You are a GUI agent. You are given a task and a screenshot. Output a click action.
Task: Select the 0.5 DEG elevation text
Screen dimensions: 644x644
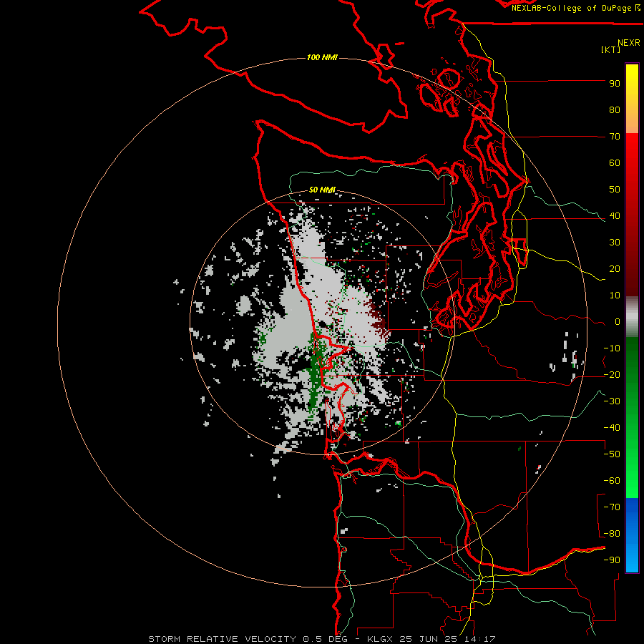click(326, 639)
